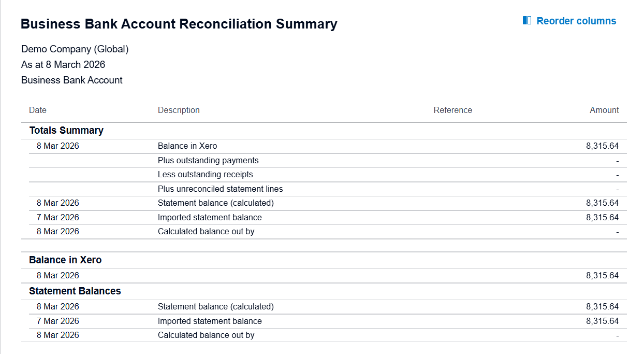
Task: Select the Description column header
Action: coord(179,110)
